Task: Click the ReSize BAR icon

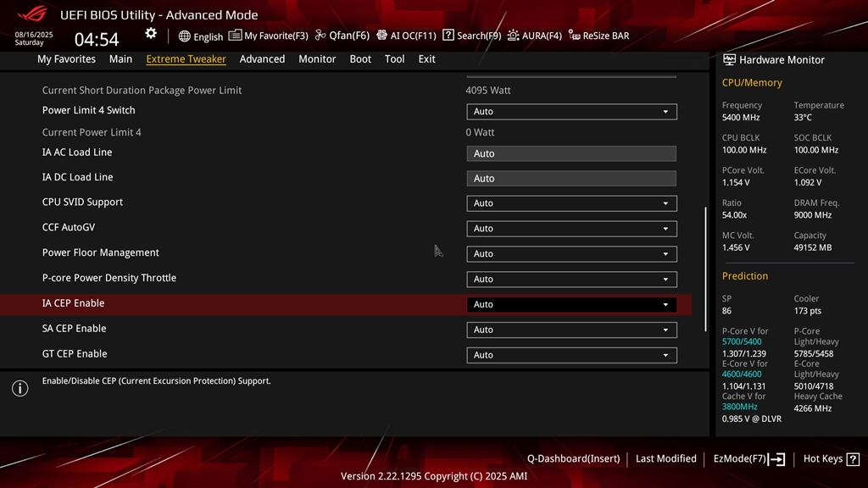Action: coord(575,36)
